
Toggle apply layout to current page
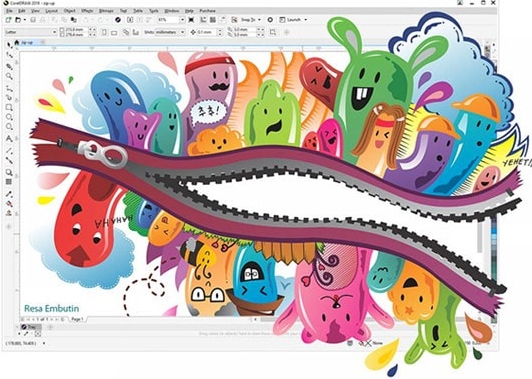136,32
